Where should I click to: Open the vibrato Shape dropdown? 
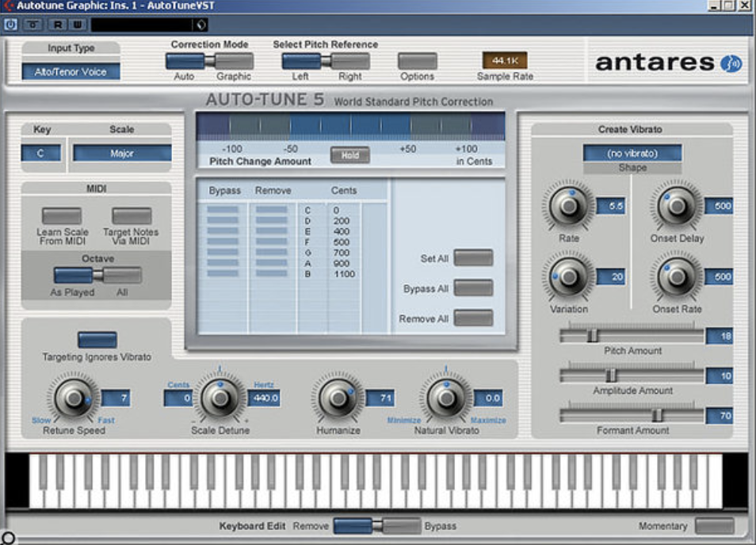[x=632, y=153]
